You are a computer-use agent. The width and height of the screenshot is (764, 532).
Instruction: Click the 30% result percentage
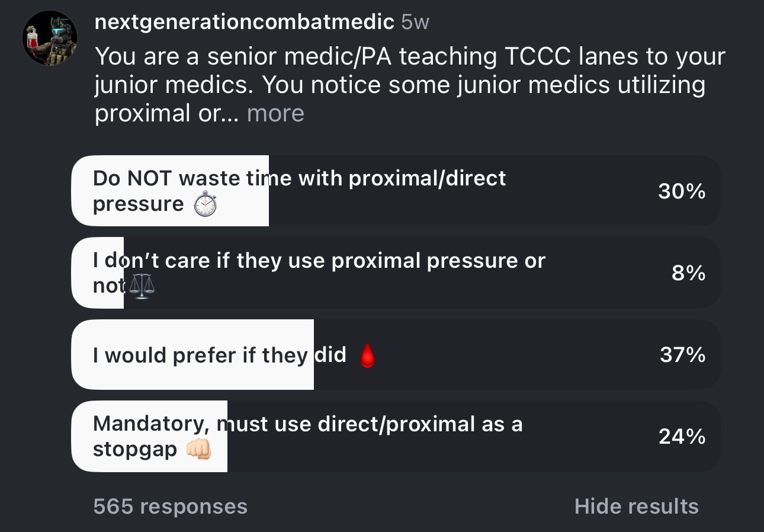(x=682, y=191)
